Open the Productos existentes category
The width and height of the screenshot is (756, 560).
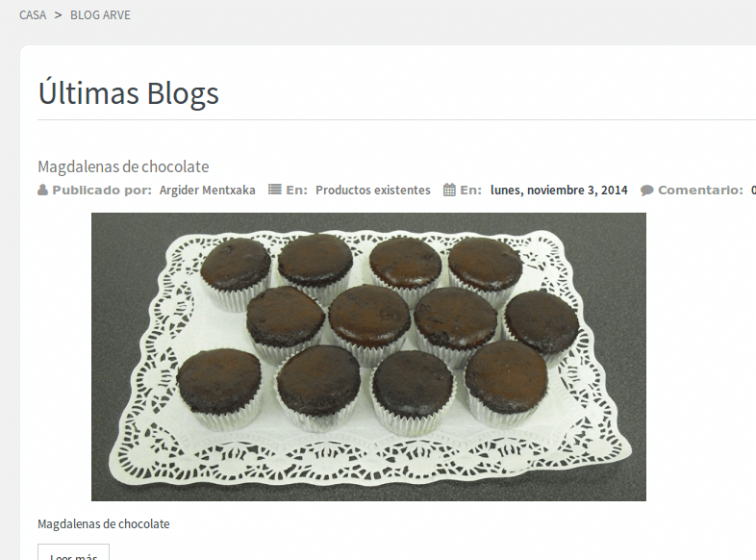tap(372, 191)
